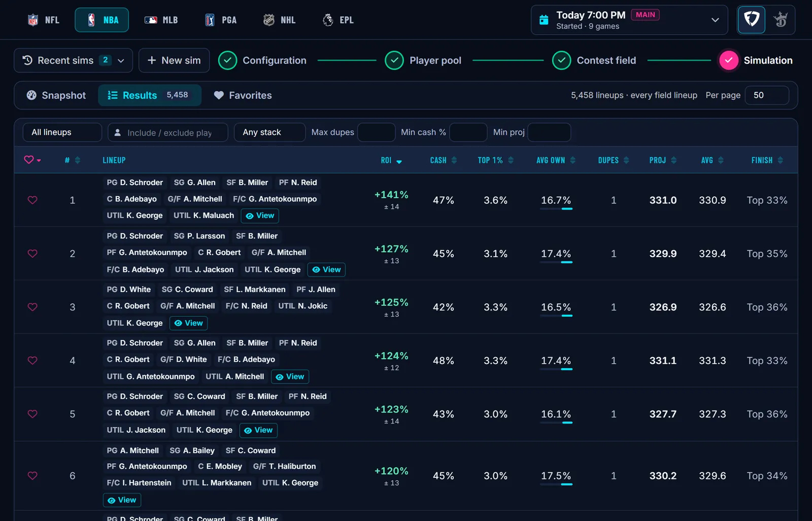Favorite lineup number 5
Image resolution: width=812 pixels, height=521 pixels.
coord(32,414)
